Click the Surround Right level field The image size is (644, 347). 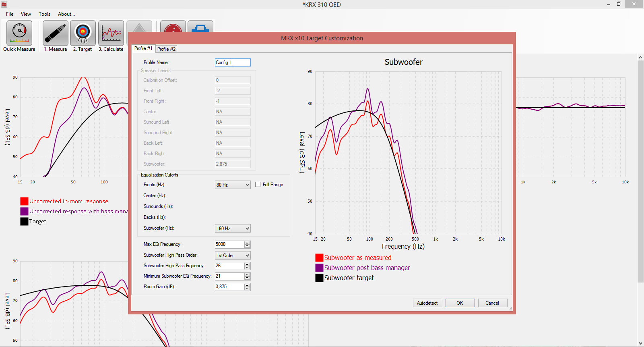click(x=233, y=133)
